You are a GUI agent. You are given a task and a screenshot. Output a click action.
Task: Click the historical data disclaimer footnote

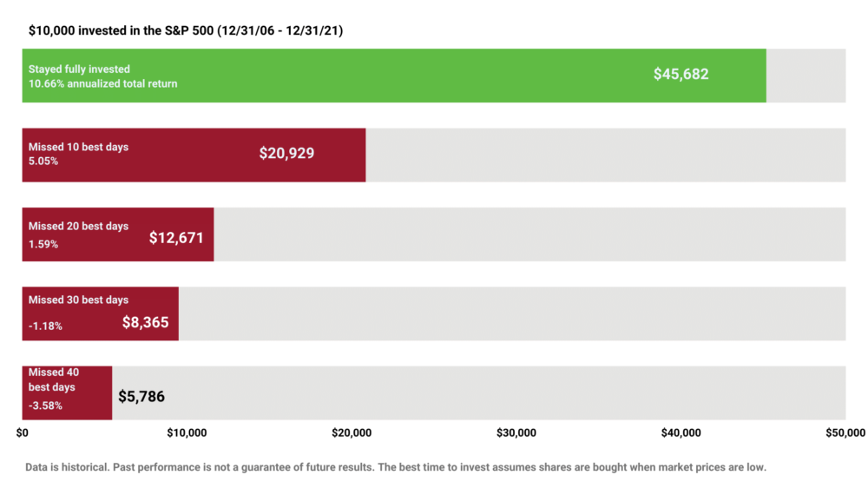(x=396, y=467)
